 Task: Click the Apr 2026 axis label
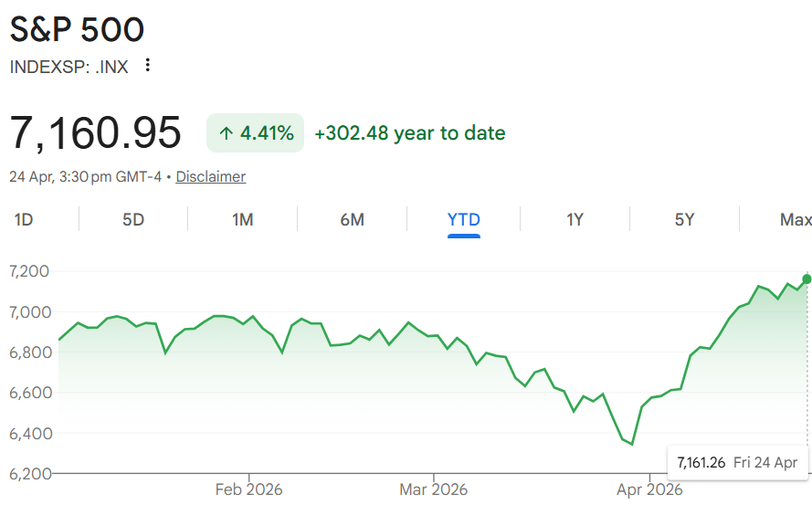(x=649, y=489)
